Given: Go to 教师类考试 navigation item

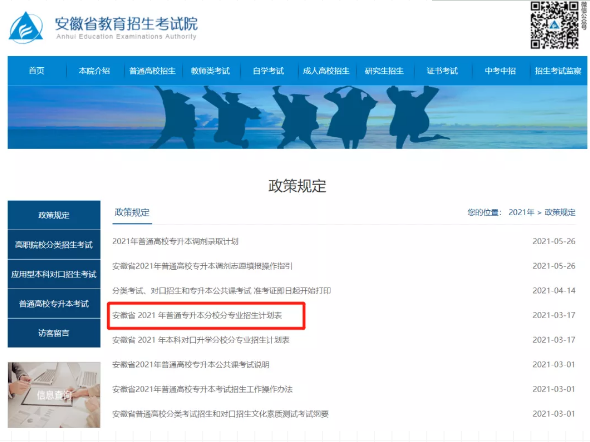Looking at the screenshot, I should pos(210,71).
